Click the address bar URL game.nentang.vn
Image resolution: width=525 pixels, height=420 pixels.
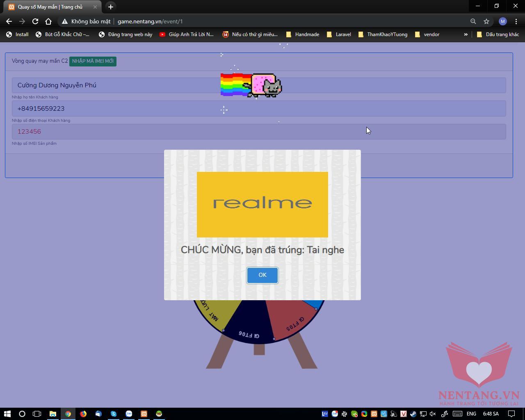tap(150, 21)
